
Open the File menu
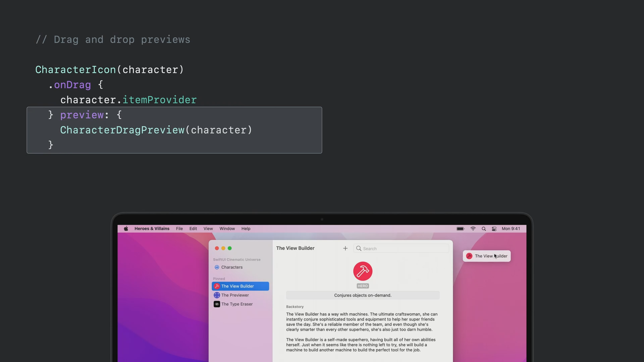click(179, 229)
